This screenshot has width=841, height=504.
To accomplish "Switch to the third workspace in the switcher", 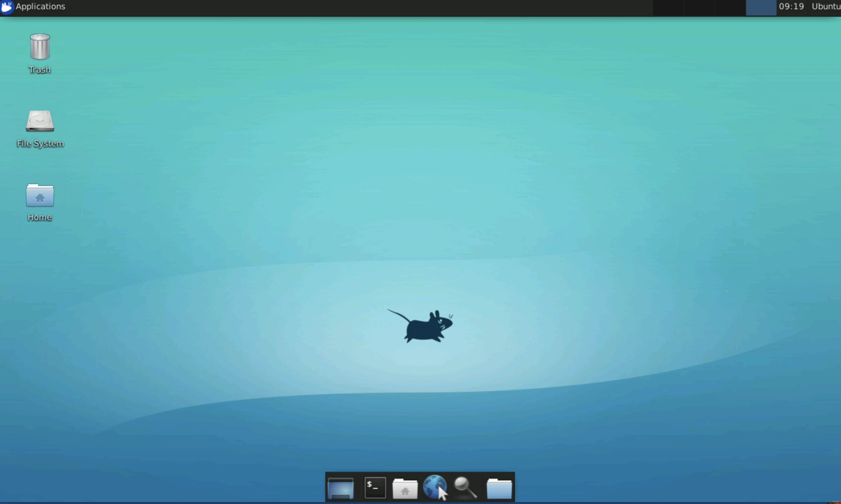I will pyautogui.click(x=730, y=7).
